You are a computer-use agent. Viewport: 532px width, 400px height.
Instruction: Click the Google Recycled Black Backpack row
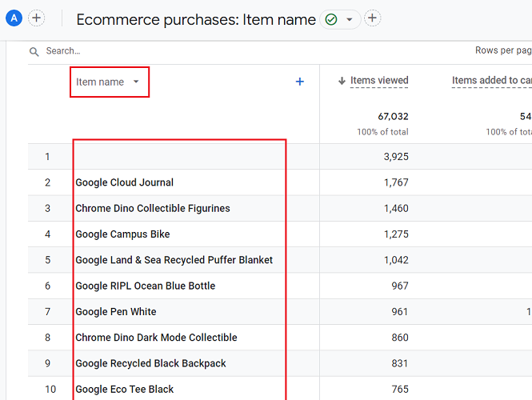click(x=150, y=363)
